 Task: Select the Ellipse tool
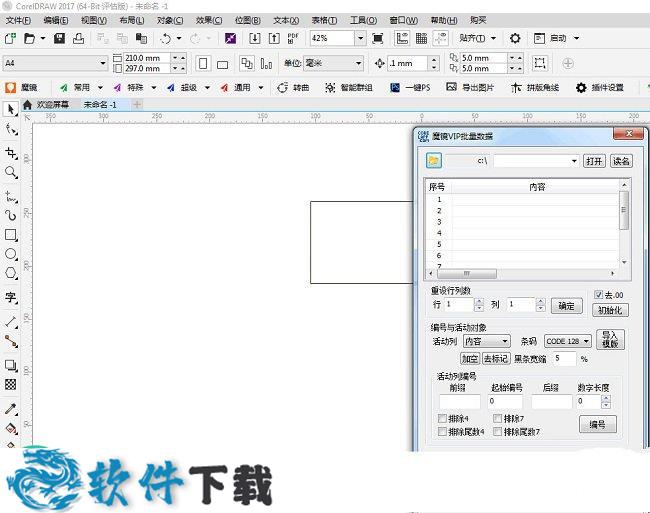(x=11, y=254)
